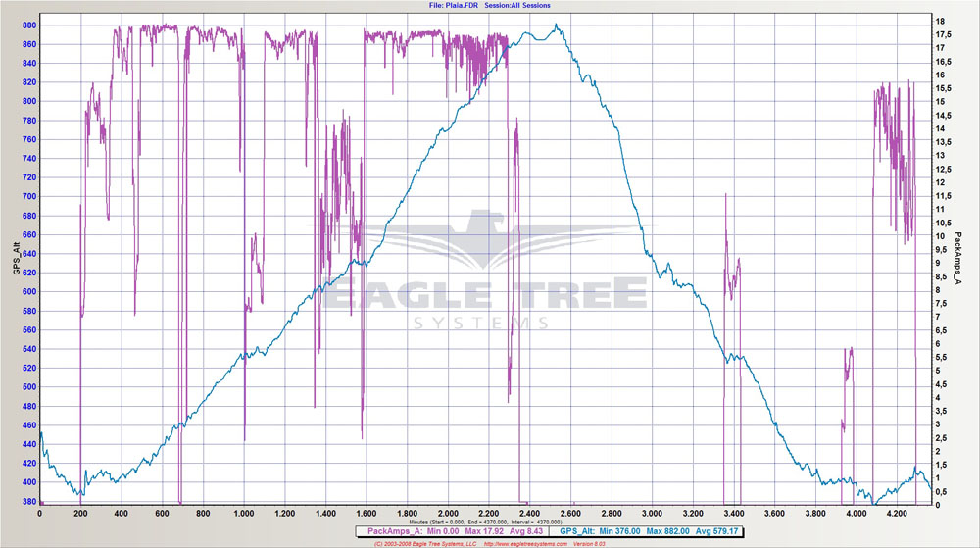Click the Session:All Sessions header text
This screenshot has height=548, width=980.
(517, 5)
